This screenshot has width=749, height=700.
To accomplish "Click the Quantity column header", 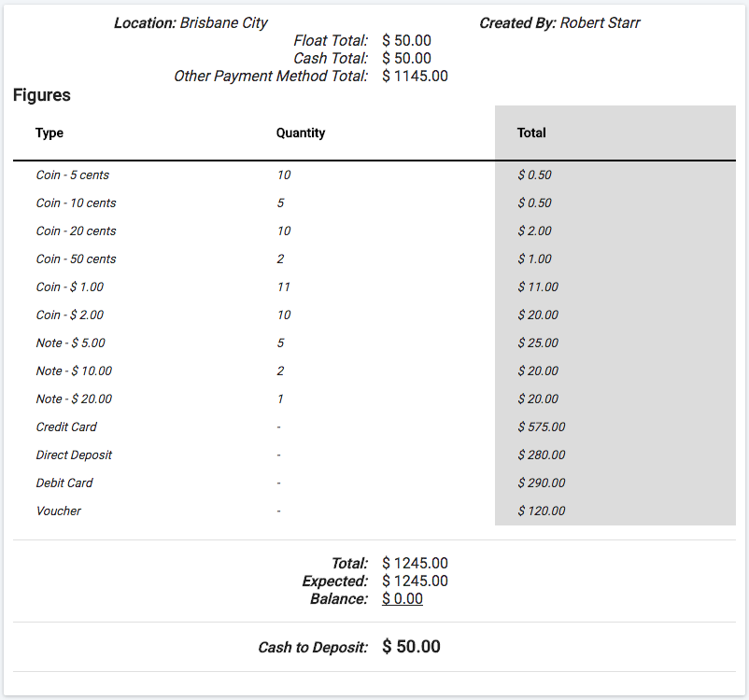I will point(301,133).
